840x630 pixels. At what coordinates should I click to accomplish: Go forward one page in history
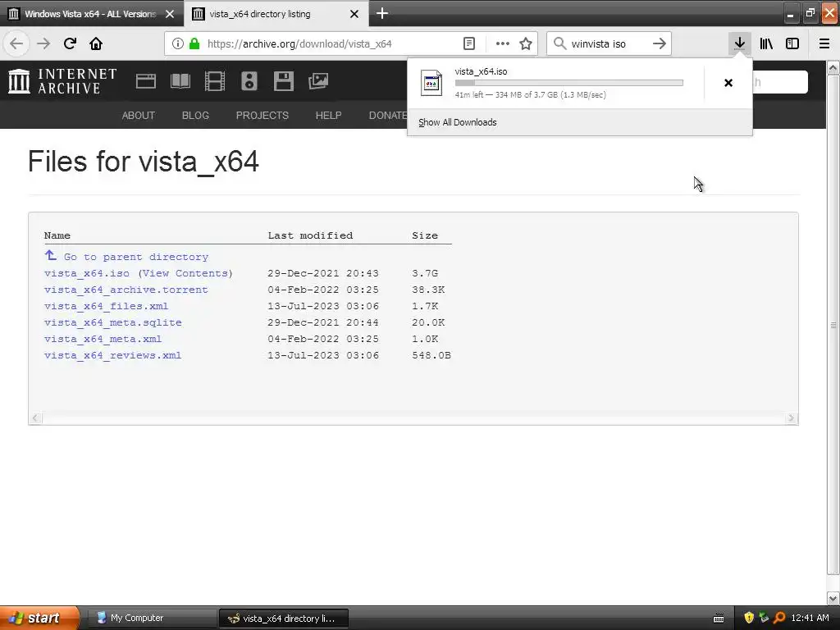pos(43,43)
